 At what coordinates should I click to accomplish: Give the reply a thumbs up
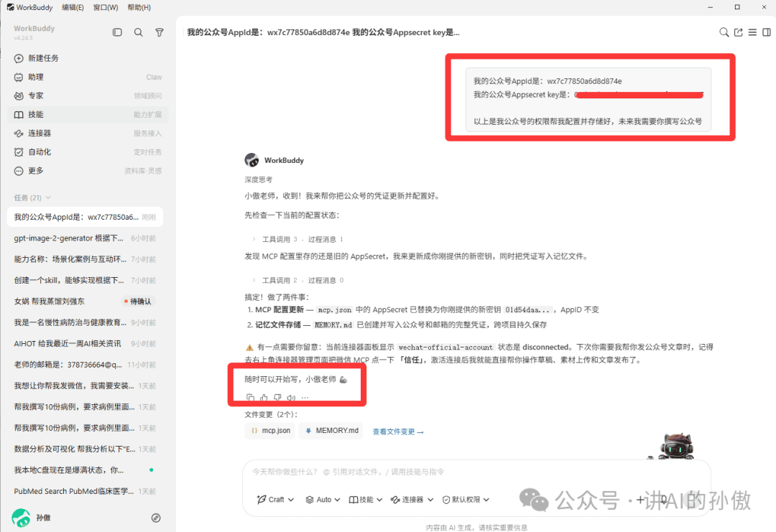(x=264, y=398)
